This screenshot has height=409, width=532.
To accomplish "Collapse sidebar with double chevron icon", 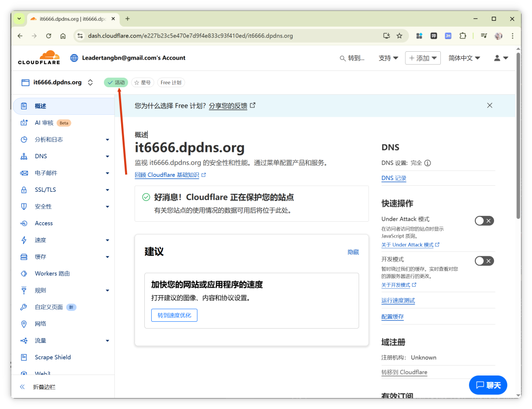I will (22, 387).
